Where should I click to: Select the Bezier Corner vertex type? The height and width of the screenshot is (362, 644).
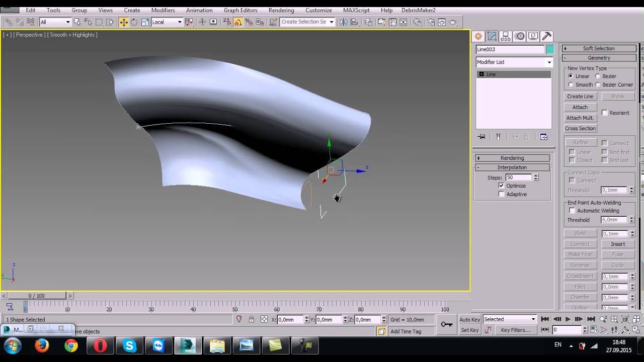pyautogui.click(x=598, y=84)
